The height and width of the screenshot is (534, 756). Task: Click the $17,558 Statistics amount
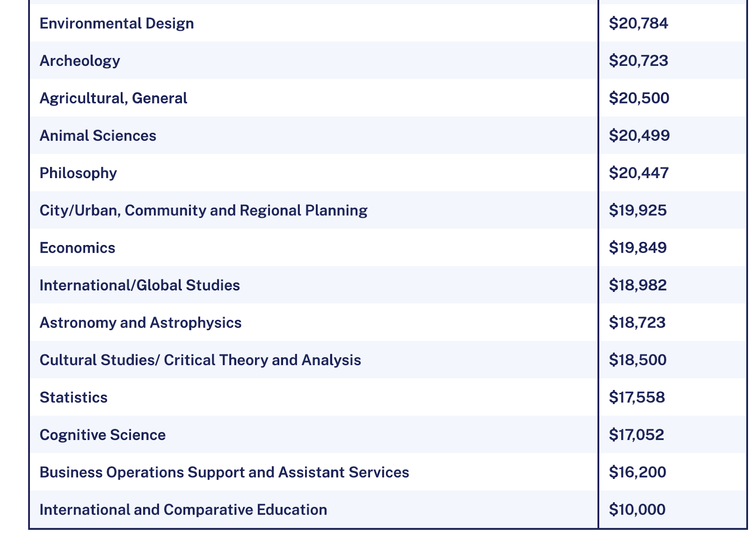[x=637, y=398]
